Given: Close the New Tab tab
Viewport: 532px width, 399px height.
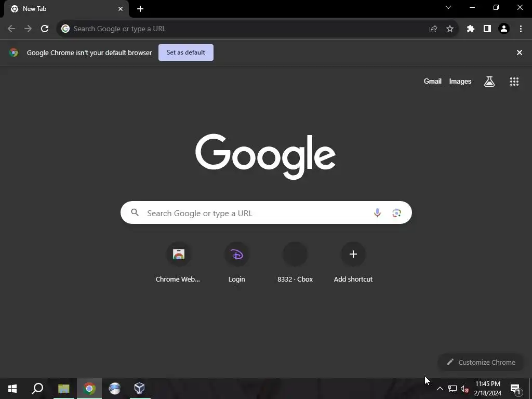Looking at the screenshot, I should coord(121,9).
